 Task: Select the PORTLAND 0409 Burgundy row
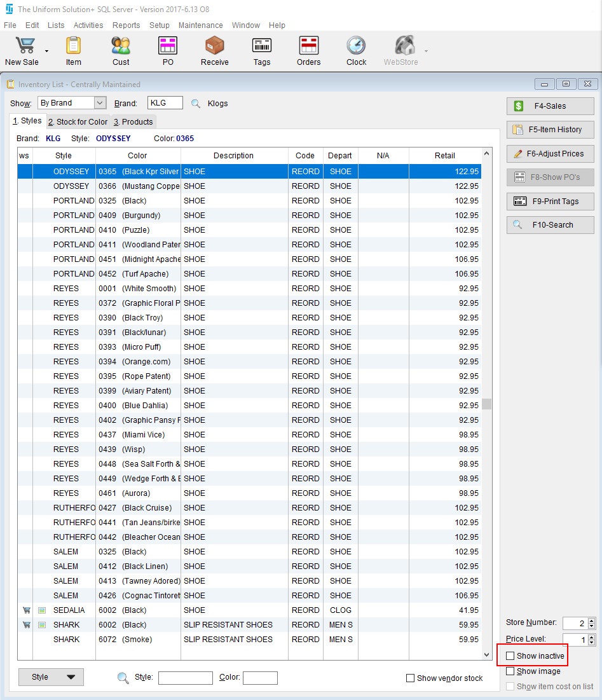click(x=249, y=215)
